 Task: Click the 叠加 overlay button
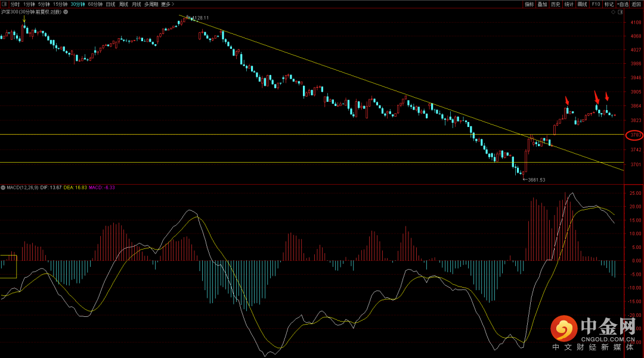tap(542, 4)
